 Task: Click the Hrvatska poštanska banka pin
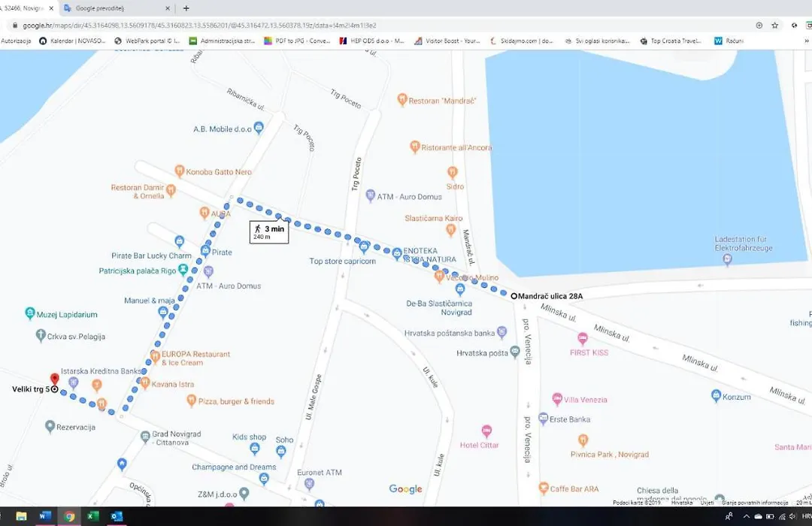pos(501,332)
